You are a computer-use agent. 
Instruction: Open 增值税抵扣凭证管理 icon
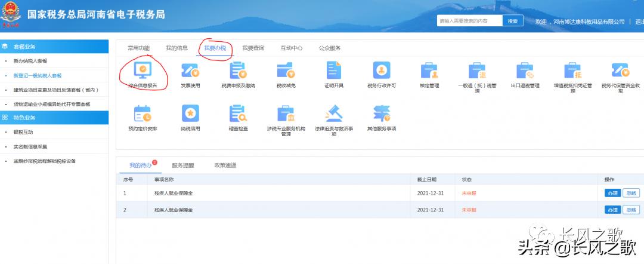click(572, 70)
